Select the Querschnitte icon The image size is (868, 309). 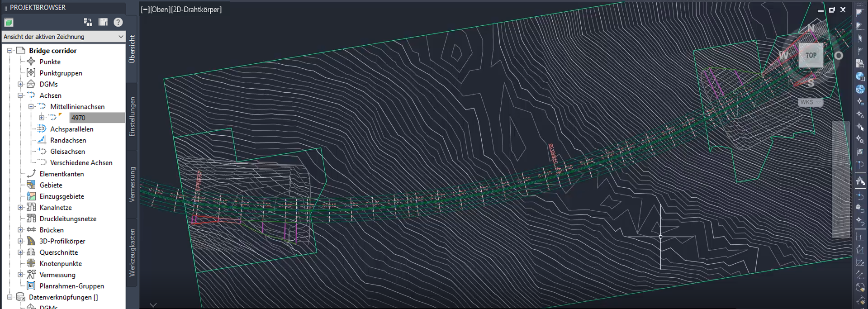click(x=31, y=252)
